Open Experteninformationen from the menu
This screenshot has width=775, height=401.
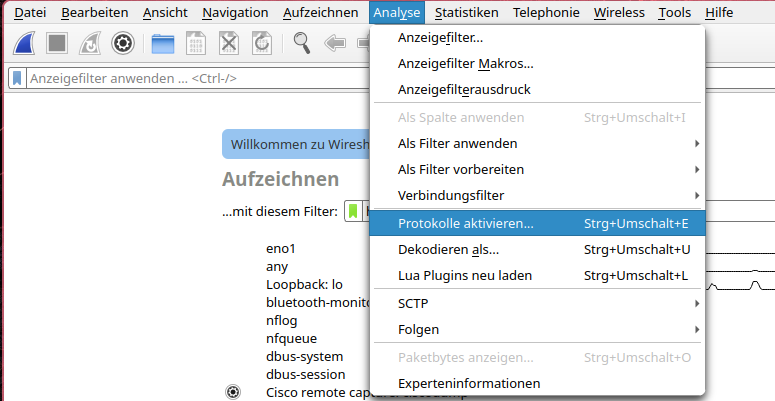click(x=537, y=383)
